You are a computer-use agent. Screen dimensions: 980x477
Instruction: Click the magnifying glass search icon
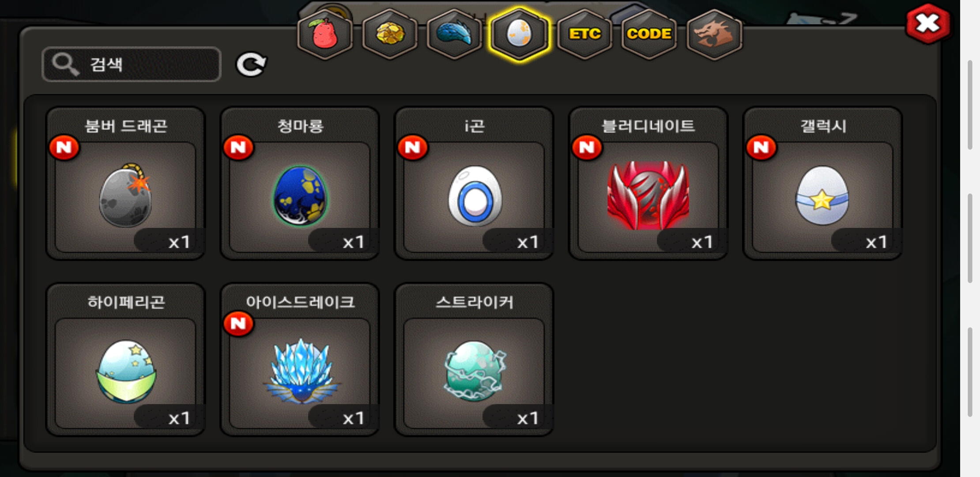tap(65, 64)
